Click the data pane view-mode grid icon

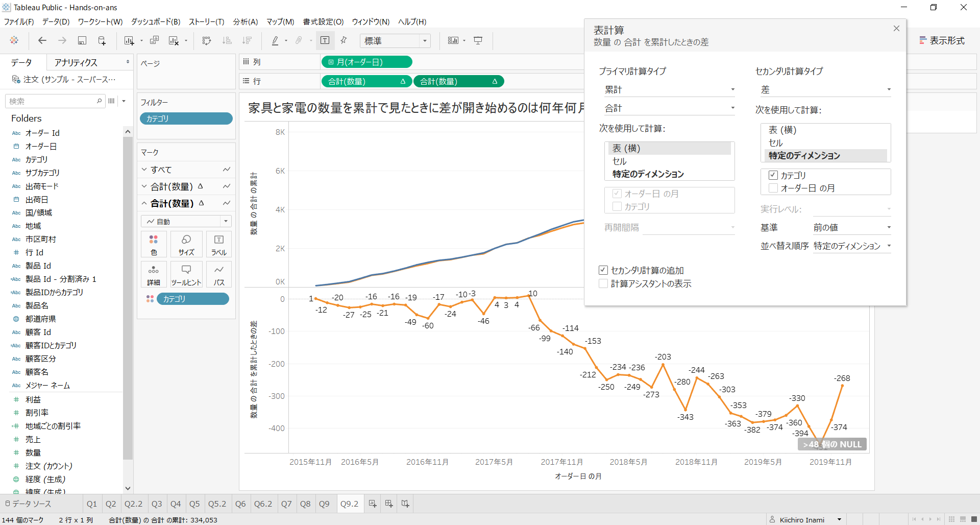pos(111,101)
